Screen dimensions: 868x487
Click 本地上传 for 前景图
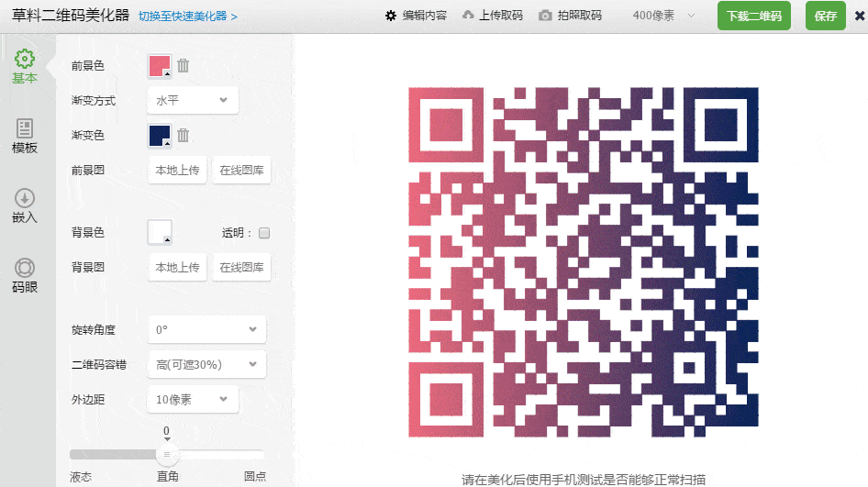click(x=177, y=171)
